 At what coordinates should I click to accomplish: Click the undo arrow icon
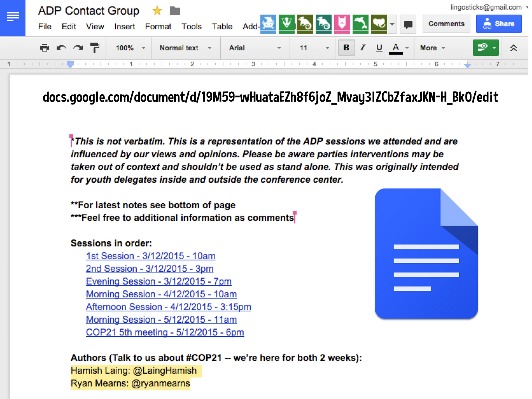pyautogui.click(x=61, y=48)
